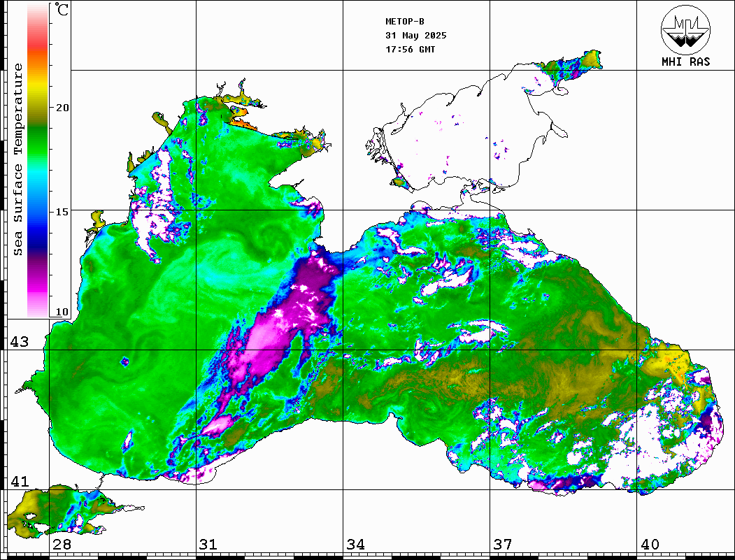Click the longitude 37 label

[503, 544]
